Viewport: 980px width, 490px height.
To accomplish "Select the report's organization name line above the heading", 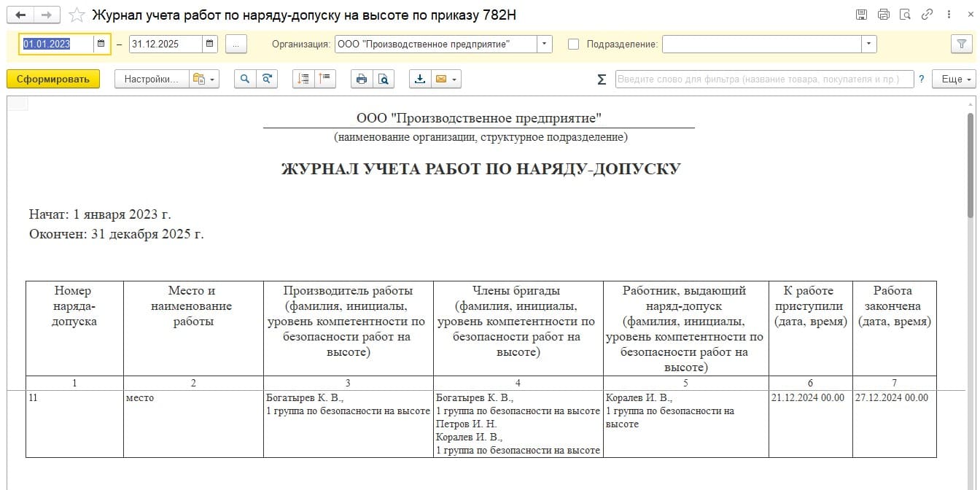I will pos(479,119).
